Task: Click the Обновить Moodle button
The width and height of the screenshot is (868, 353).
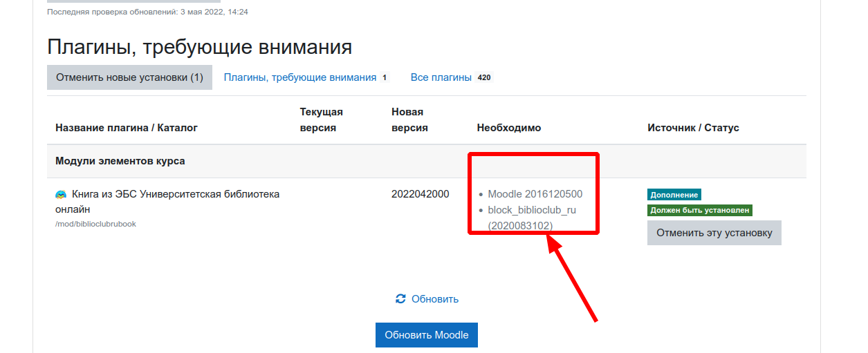Action: click(x=427, y=335)
